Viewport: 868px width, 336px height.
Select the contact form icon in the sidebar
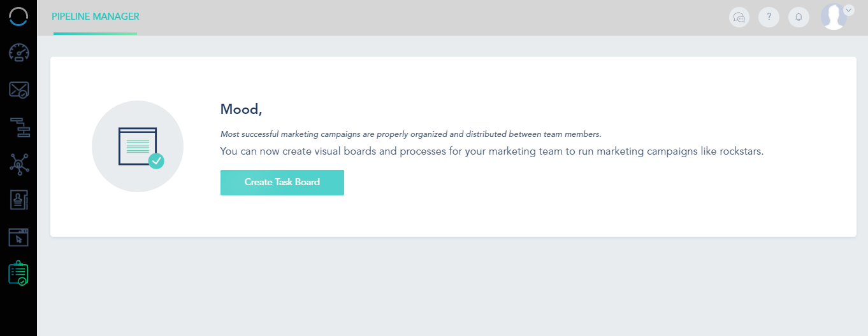18,200
